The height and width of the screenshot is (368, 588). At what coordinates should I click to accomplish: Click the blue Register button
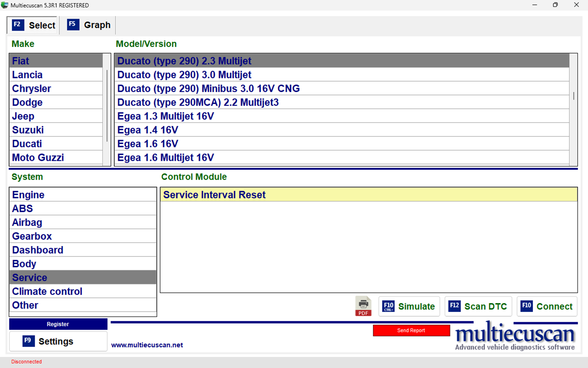58,324
